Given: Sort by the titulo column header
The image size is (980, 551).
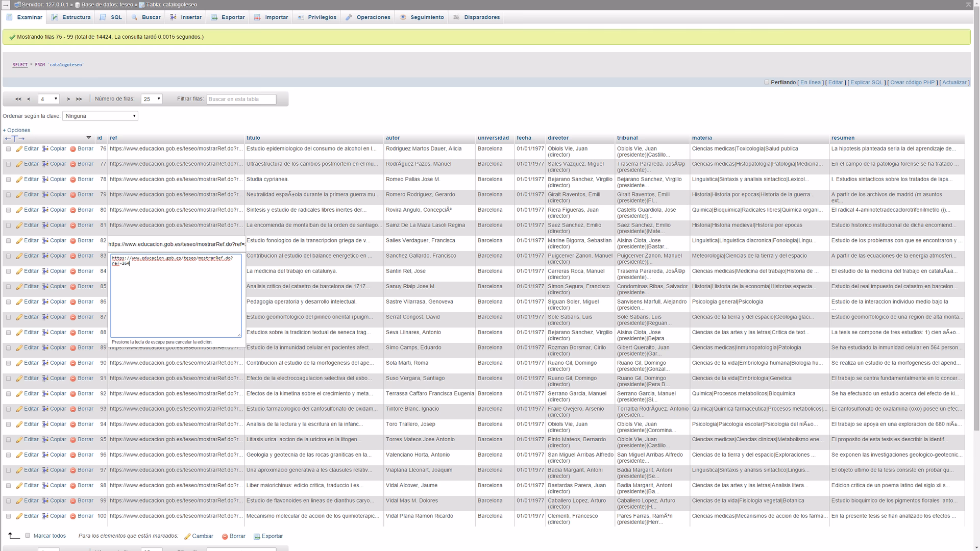Looking at the screenshot, I should (253, 138).
